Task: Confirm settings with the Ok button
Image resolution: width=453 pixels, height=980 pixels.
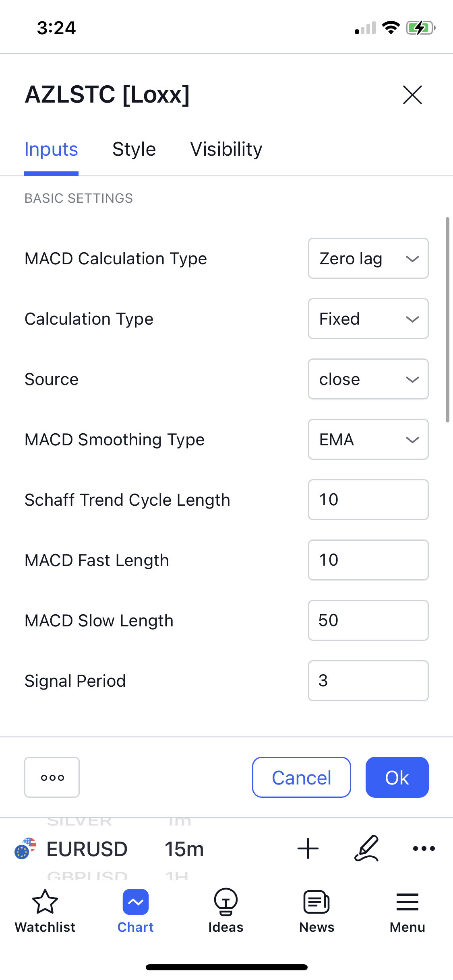Action: (397, 777)
